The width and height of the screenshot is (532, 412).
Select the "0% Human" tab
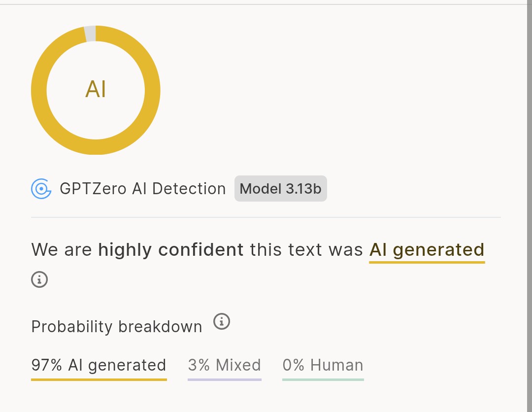click(x=323, y=365)
